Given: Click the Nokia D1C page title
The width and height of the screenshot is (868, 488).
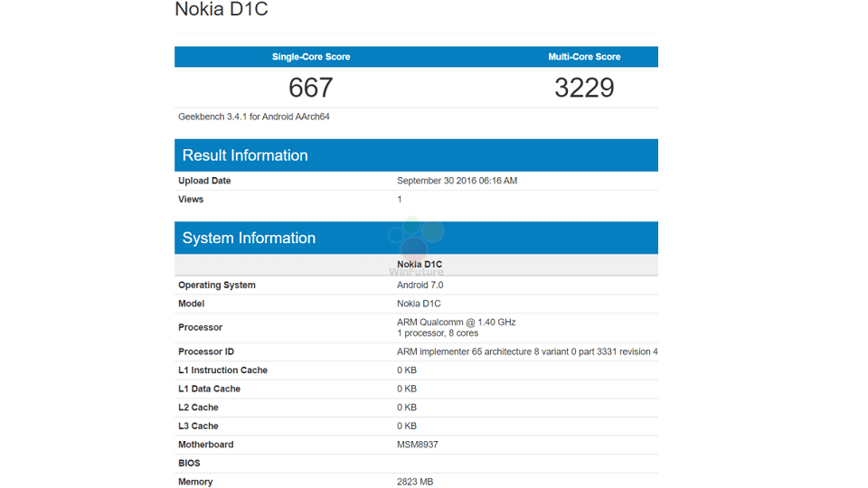Looking at the screenshot, I should click(222, 9).
